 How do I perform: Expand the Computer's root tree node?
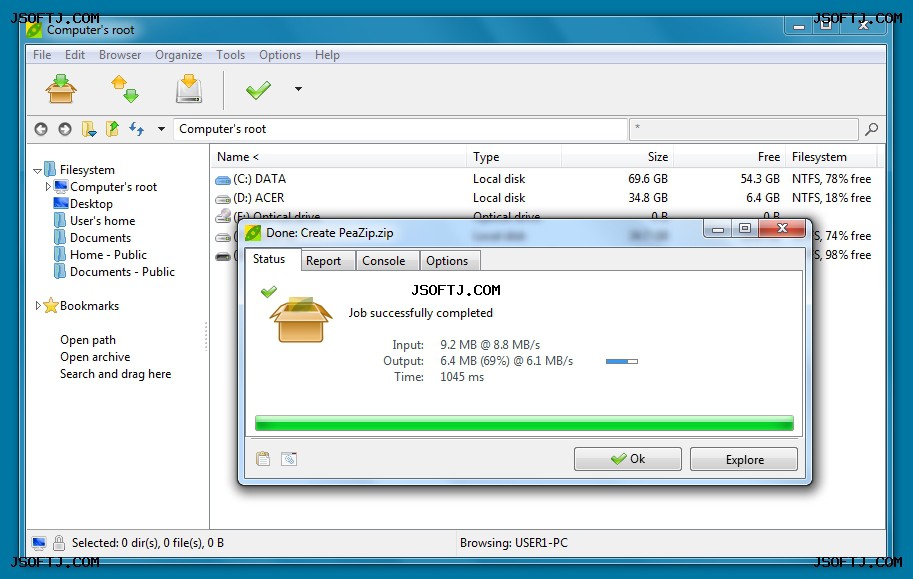tap(48, 186)
